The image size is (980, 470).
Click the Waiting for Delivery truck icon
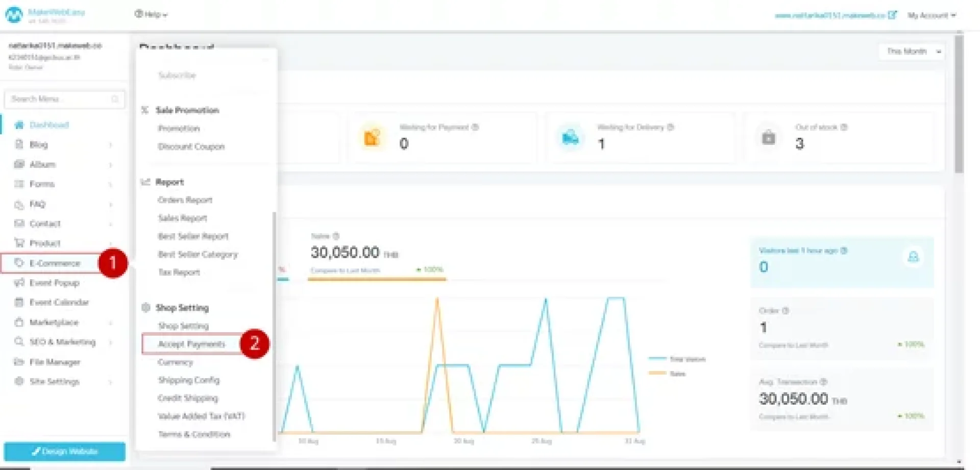click(570, 138)
